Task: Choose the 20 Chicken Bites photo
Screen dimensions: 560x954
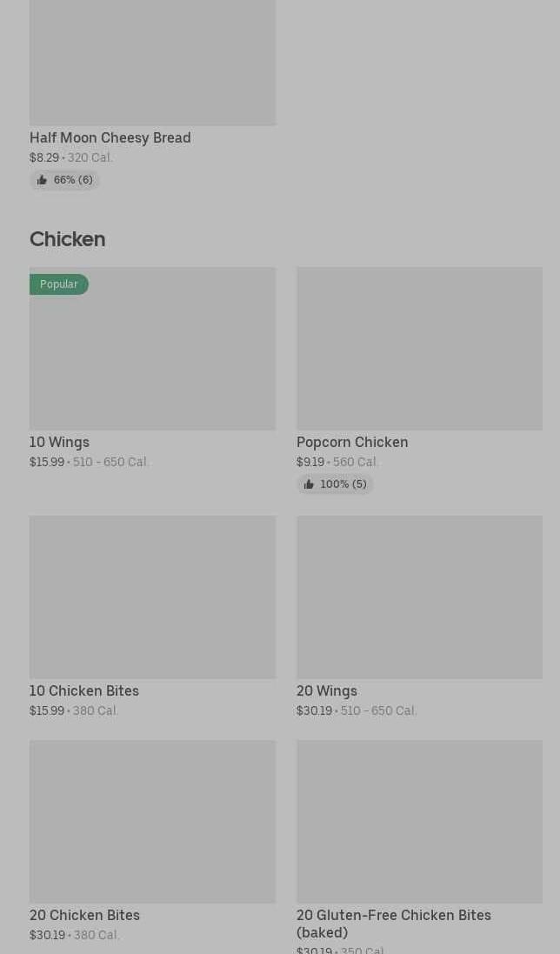Action: point(152,822)
